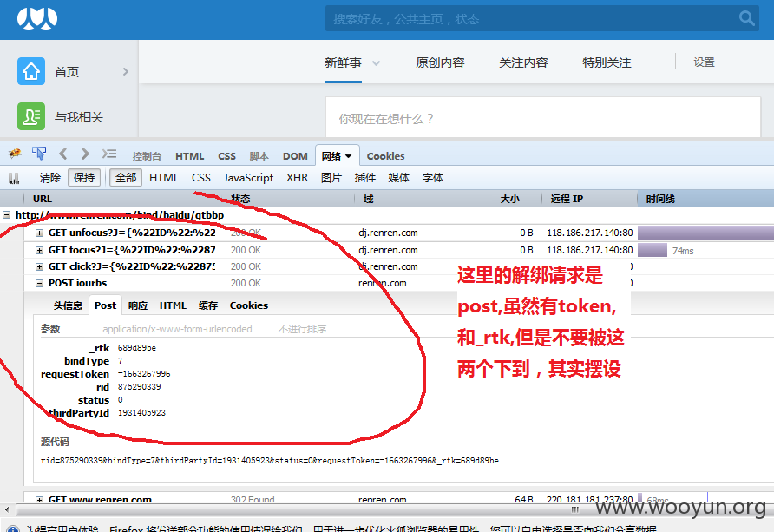The image size is (774, 532).
Task: Click the Renren logo icon
Action: pyautogui.click(x=37, y=19)
